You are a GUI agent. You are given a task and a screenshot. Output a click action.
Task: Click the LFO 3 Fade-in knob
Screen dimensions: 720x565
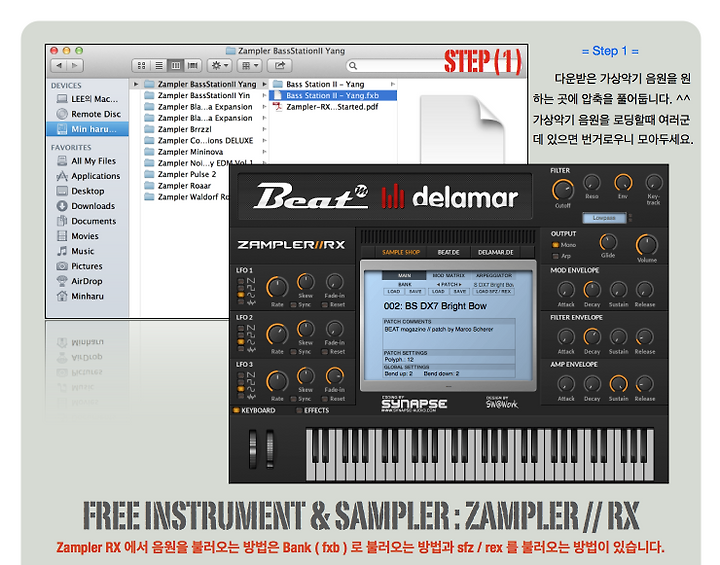pos(335,376)
